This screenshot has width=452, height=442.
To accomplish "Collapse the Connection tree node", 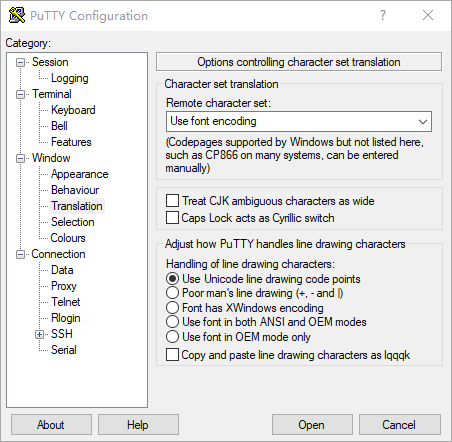I will click(21, 254).
